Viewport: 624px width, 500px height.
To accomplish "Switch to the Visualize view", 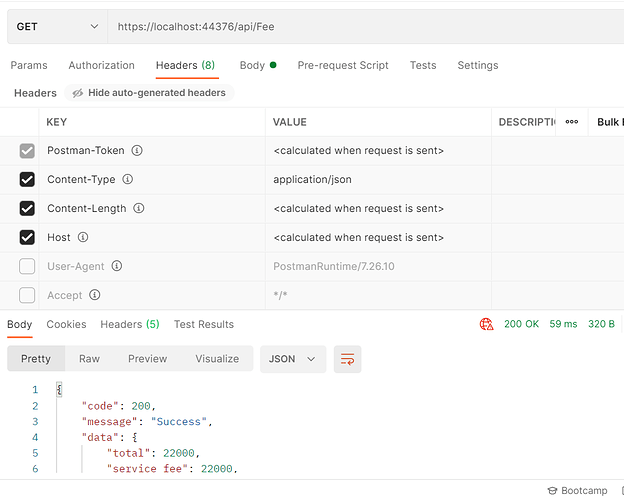I will click(217, 359).
